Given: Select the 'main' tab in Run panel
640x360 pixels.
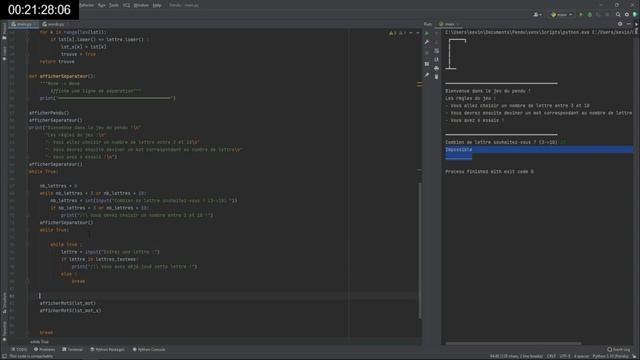Looking at the screenshot, I should (x=449, y=24).
